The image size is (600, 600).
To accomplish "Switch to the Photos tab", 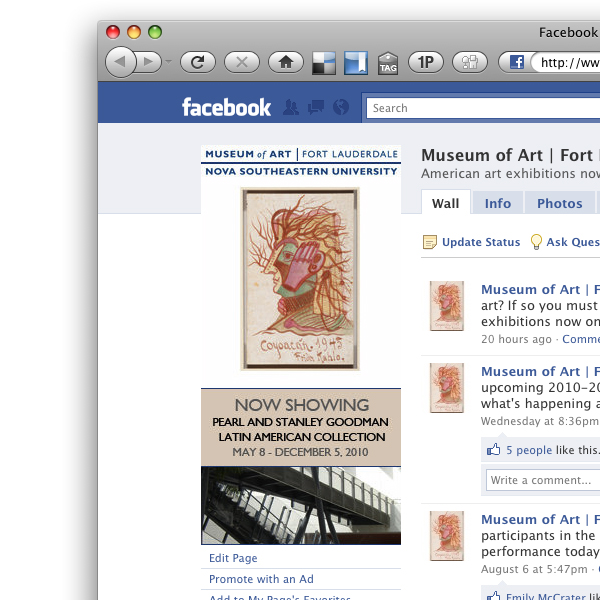I will point(560,202).
